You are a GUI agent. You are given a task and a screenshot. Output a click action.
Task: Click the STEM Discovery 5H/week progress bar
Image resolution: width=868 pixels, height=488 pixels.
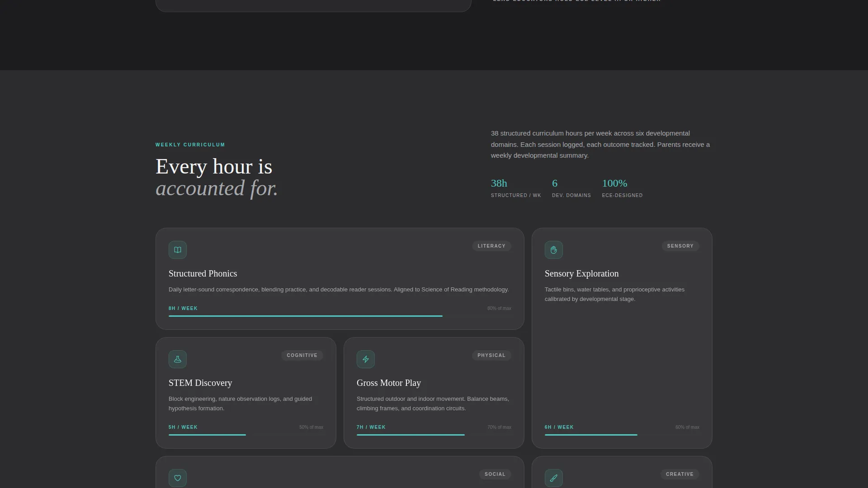click(246, 435)
